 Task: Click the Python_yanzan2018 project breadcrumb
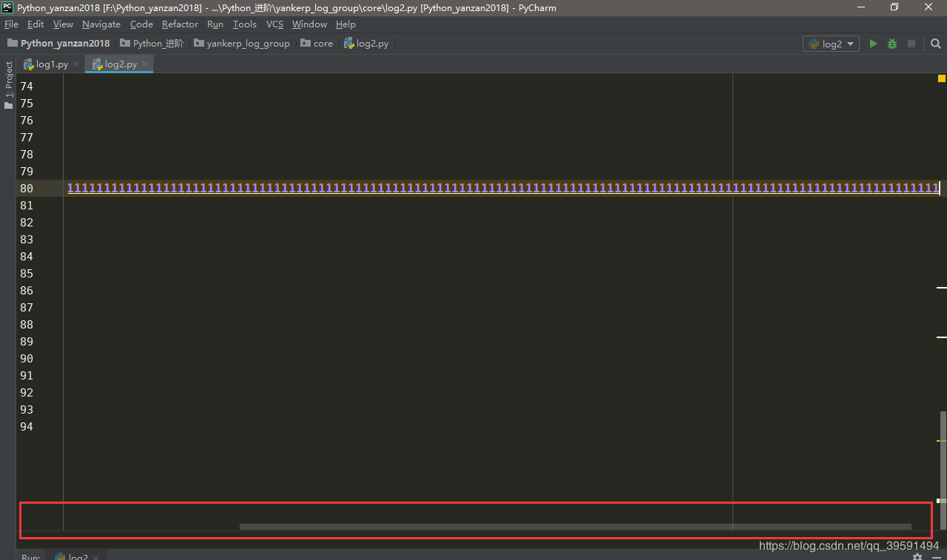click(x=58, y=44)
